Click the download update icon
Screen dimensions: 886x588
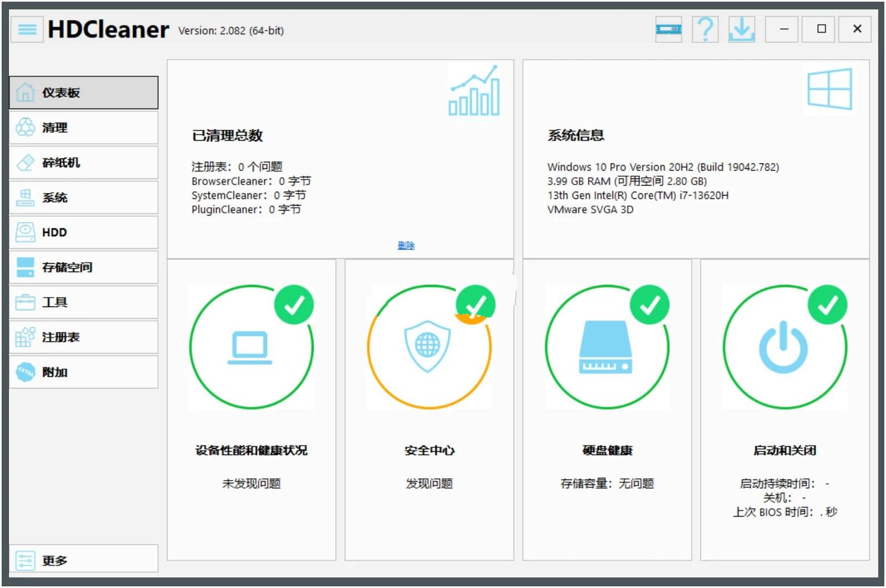pos(741,29)
